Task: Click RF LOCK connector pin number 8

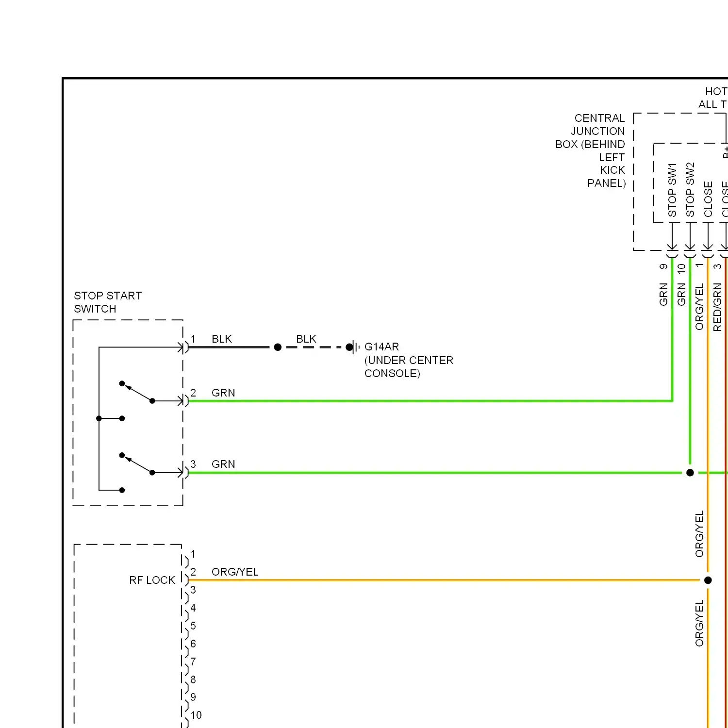Action: coord(193,679)
